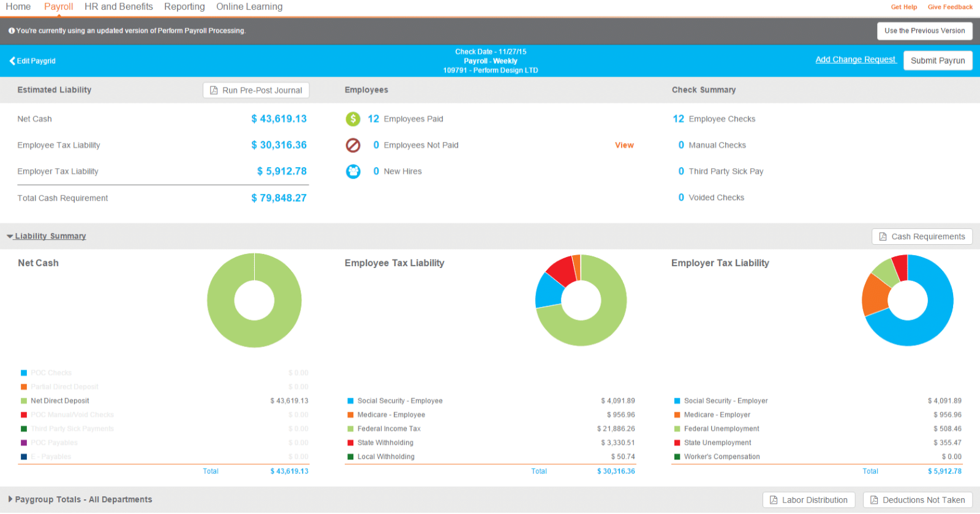
Task: Click the Worker's Compensation legend swatch
Action: pos(677,456)
